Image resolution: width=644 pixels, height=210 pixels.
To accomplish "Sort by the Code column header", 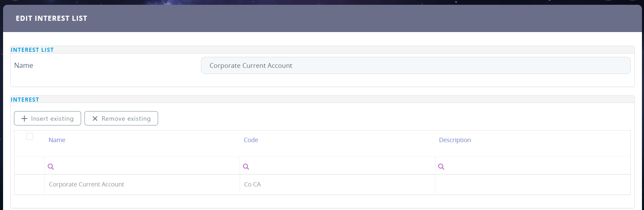I will pos(251,140).
